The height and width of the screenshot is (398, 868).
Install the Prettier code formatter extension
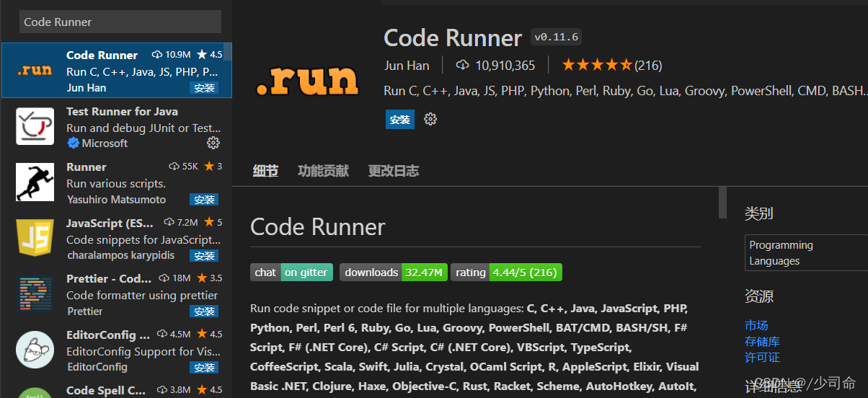pos(204,311)
